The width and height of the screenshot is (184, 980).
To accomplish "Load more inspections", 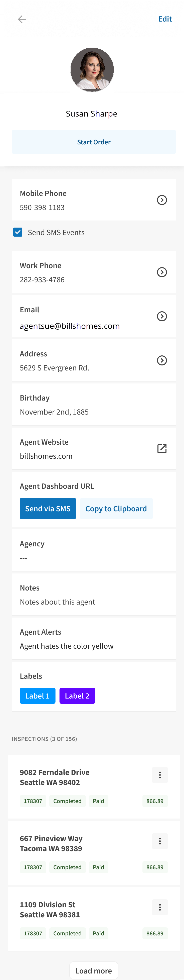I will 94,970.
